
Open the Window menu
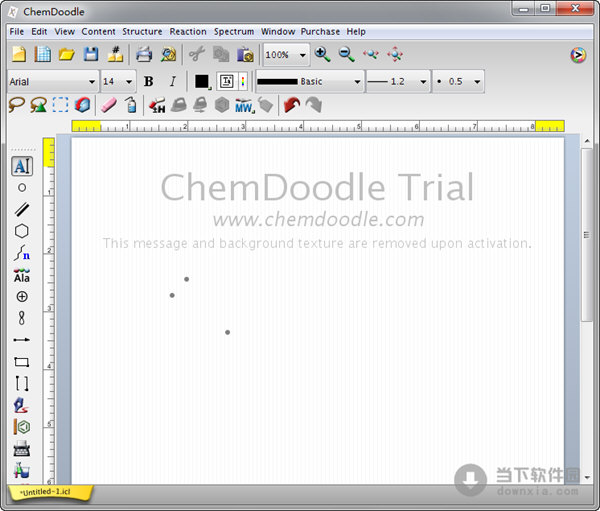click(278, 32)
